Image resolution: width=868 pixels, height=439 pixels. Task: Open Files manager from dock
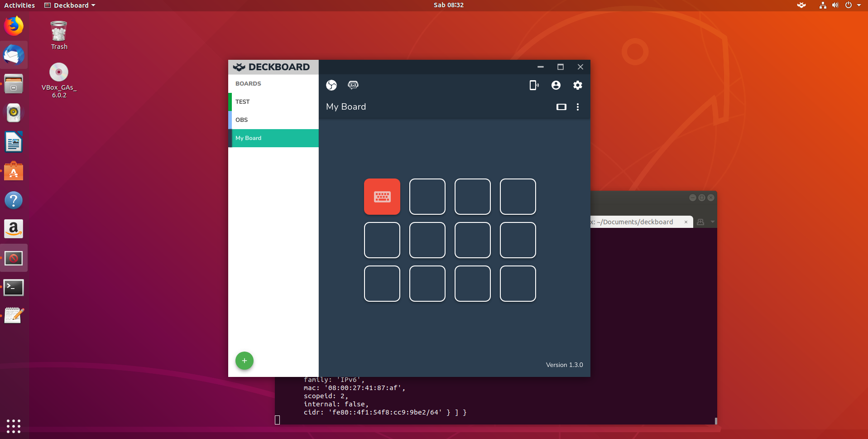(x=14, y=84)
